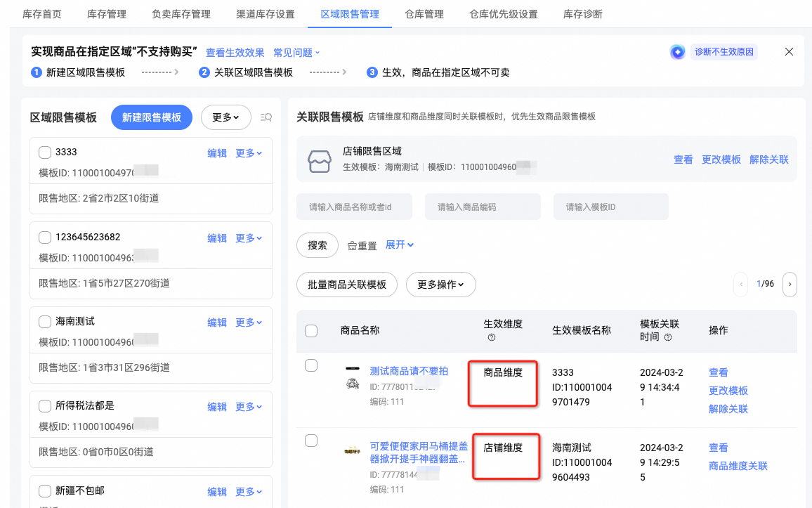Click 商品维度关联 link

tap(738, 466)
